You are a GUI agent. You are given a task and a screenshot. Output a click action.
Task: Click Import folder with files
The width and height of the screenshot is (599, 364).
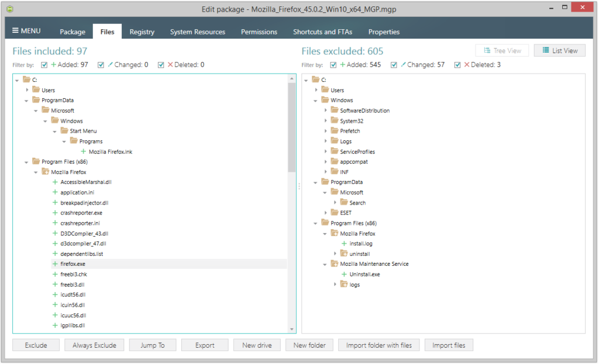point(379,345)
